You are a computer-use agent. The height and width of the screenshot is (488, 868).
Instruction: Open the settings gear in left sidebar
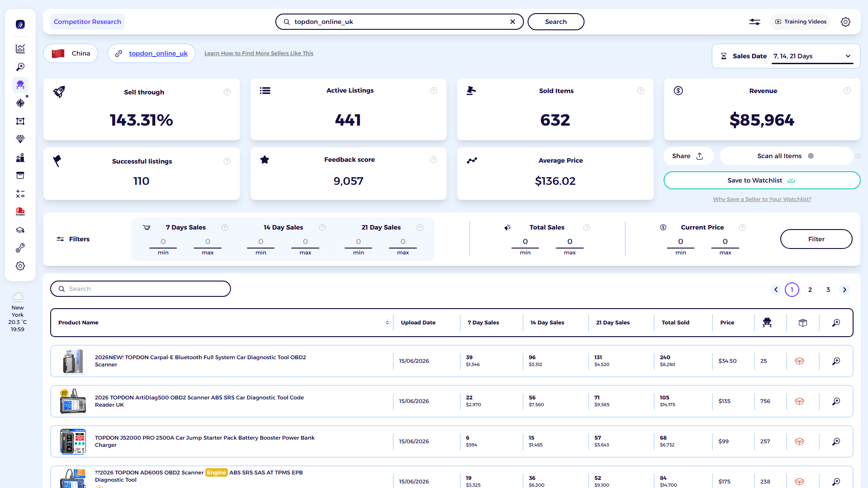tap(20, 266)
